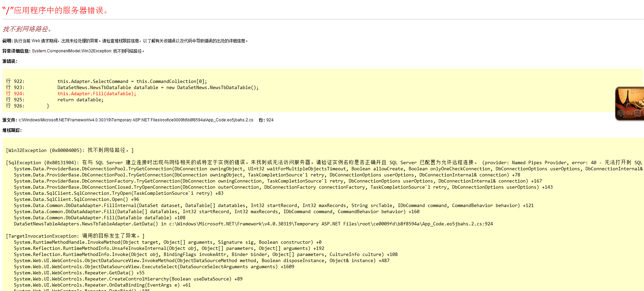
Task: Click code line 922 with SelectCommand
Action: tap(132, 82)
